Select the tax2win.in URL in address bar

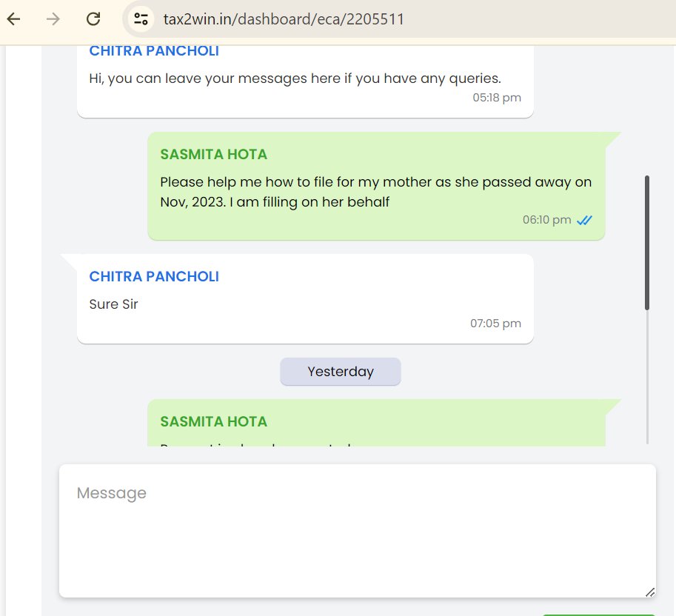(284, 19)
